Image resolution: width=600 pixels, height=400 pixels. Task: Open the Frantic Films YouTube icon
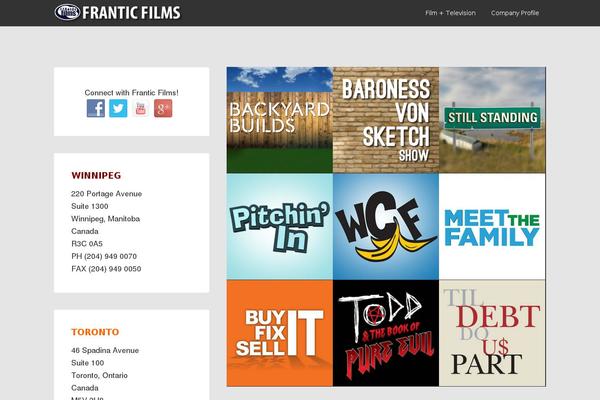click(x=140, y=108)
